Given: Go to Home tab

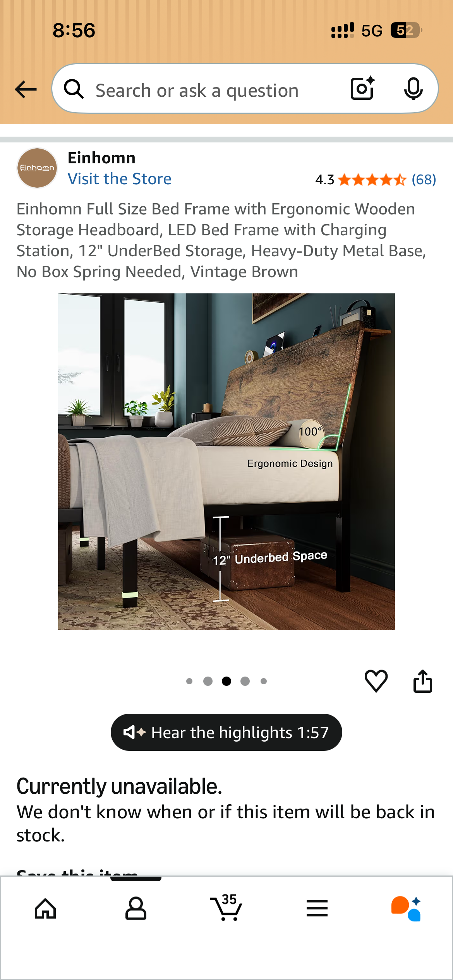Looking at the screenshot, I should point(45,908).
